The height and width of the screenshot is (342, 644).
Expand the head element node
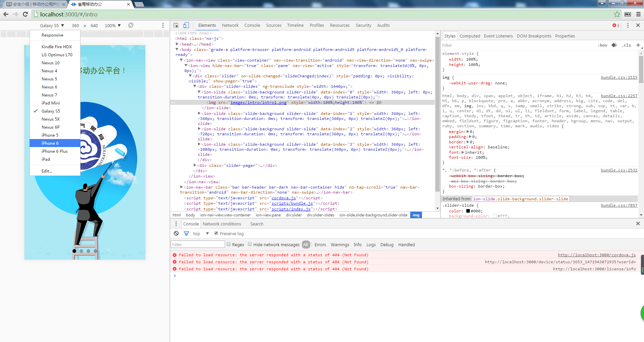click(x=177, y=44)
